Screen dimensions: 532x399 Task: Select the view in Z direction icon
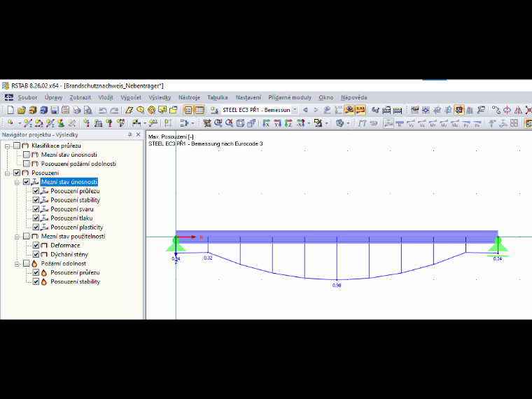pyautogui.click(x=288, y=123)
